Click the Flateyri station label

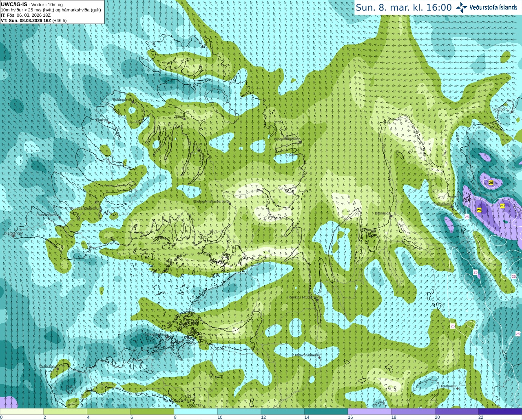[x=102, y=120]
